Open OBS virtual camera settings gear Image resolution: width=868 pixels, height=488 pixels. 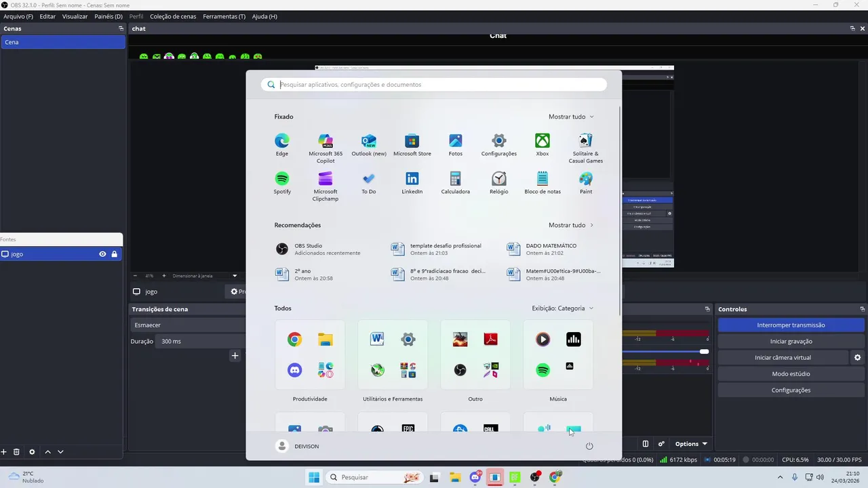[857, 357]
